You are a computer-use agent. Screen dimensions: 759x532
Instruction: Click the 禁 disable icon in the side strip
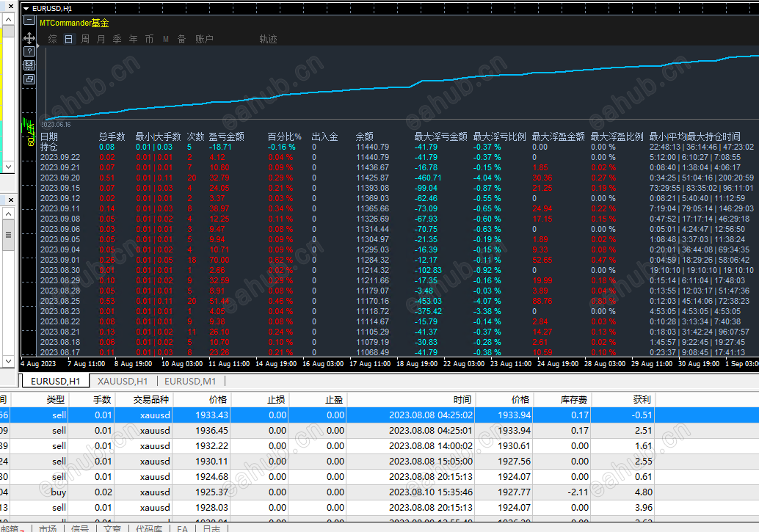(29, 65)
